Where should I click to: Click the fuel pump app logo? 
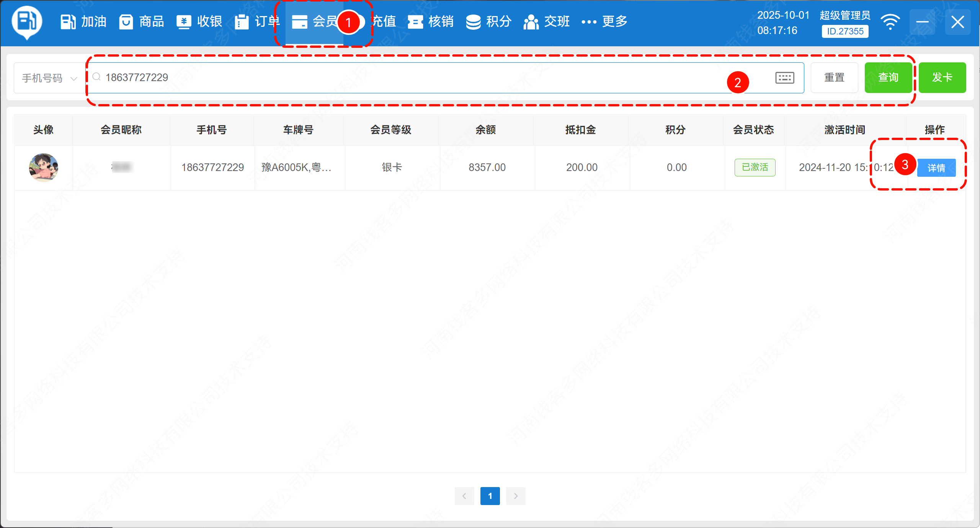pyautogui.click(x=26, y=22)
